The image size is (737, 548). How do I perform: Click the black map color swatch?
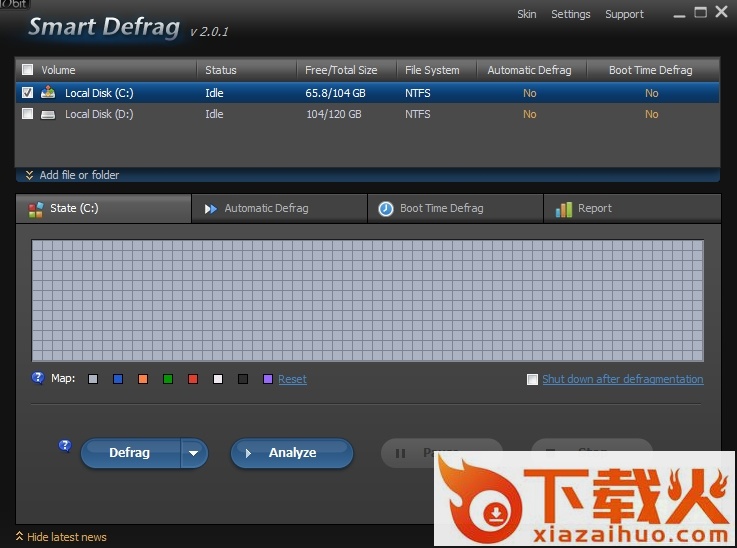click(243, 379)
